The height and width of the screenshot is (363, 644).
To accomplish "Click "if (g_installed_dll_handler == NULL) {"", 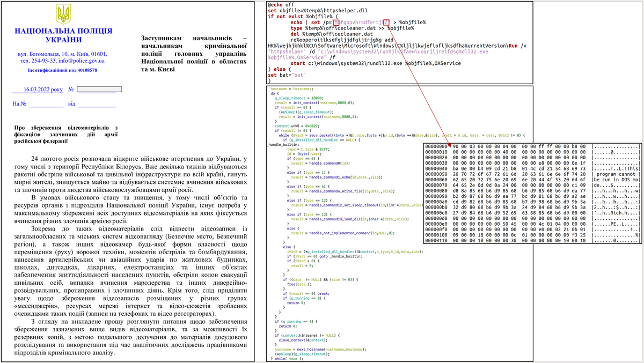I will coord(321,140).
